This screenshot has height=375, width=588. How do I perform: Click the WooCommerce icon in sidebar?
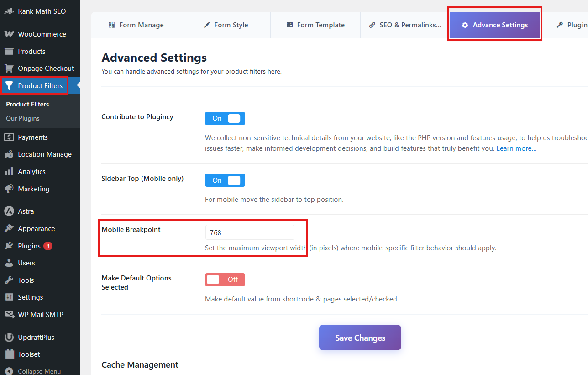[9, 34]
